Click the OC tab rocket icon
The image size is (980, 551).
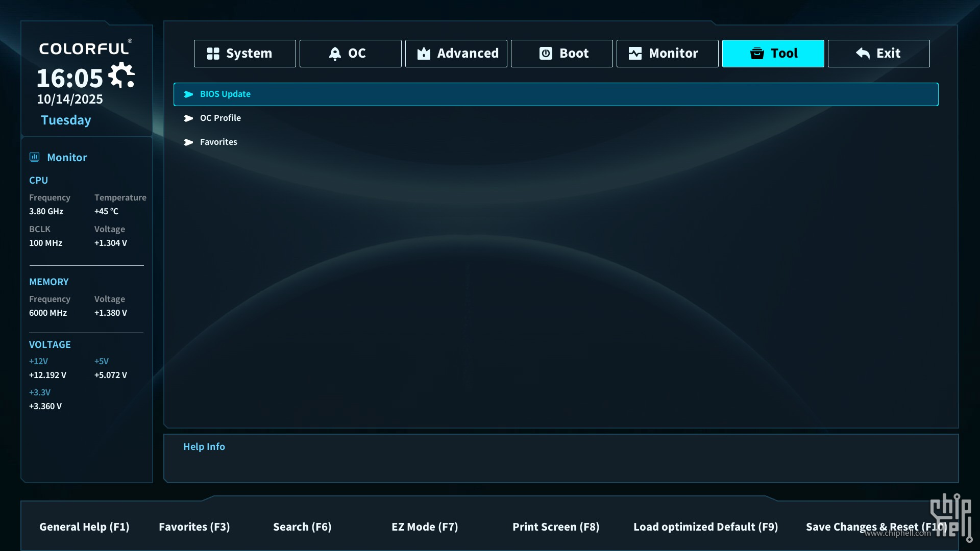(x=335, y=54)
